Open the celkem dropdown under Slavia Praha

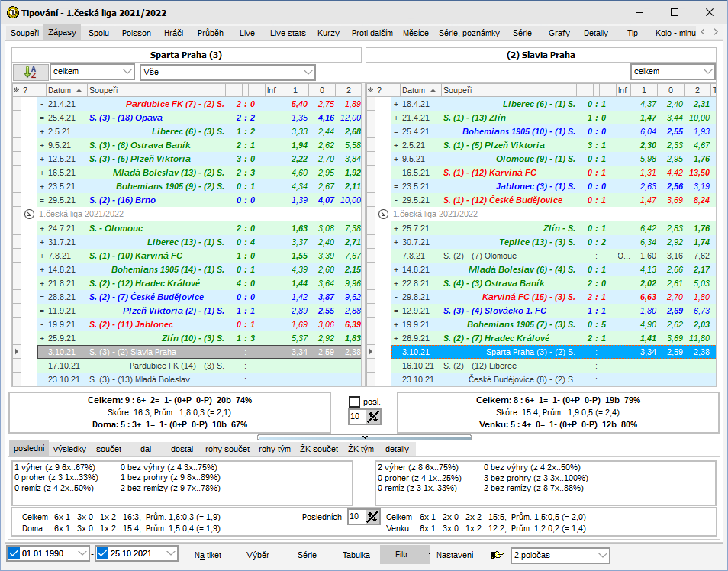pyautogui.click(x=673, y=72)
